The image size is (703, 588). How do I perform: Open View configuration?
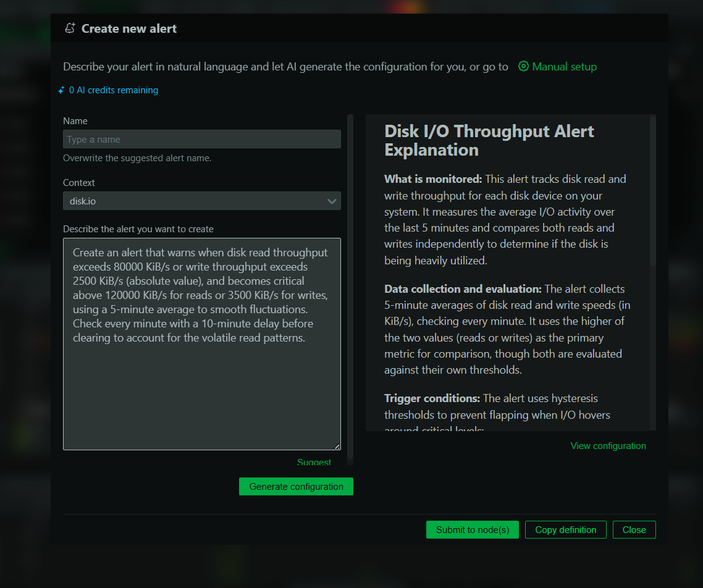608,445
